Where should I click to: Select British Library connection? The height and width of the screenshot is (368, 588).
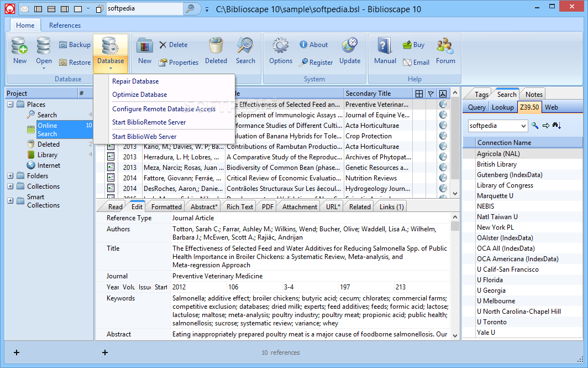[x=496, y=164]
